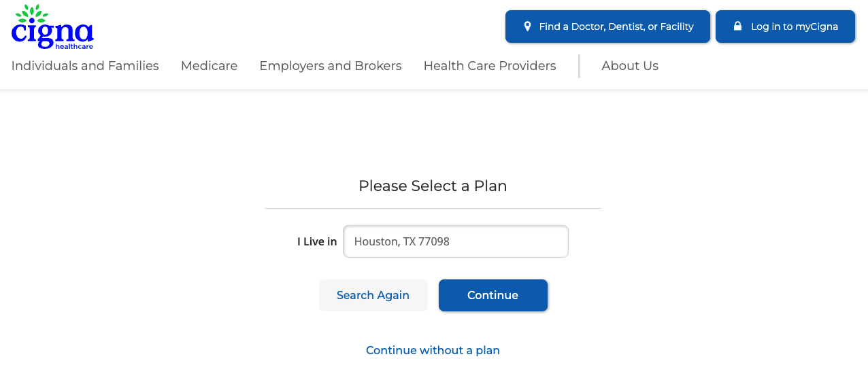
Task: Open Employers and Brokers menu
Action: point(331,66)
